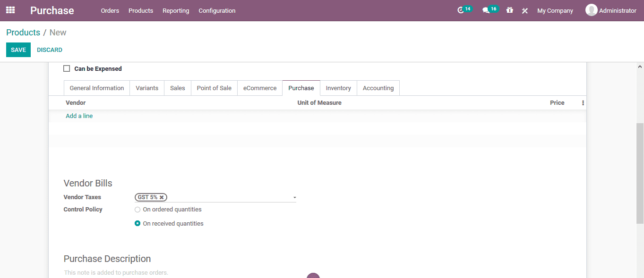Switch to the eCommerce tab
The width and height of the screenshot is (644, 278).
click(x=259, y=88)
